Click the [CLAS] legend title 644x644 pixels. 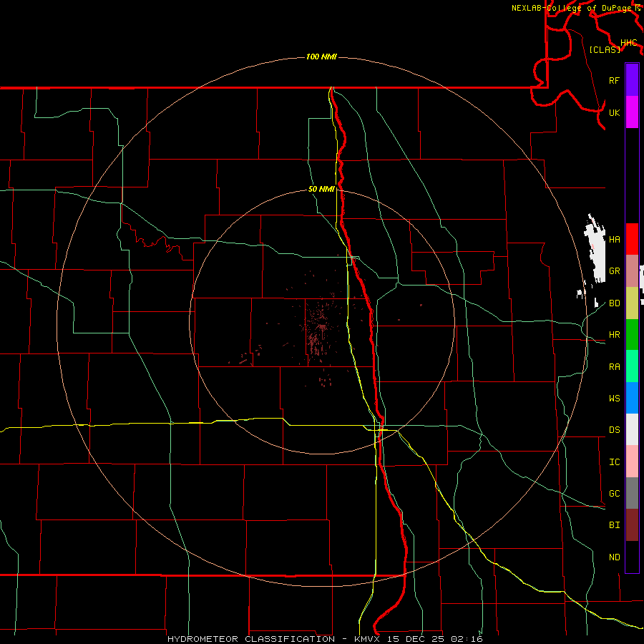tap(605, 49)
